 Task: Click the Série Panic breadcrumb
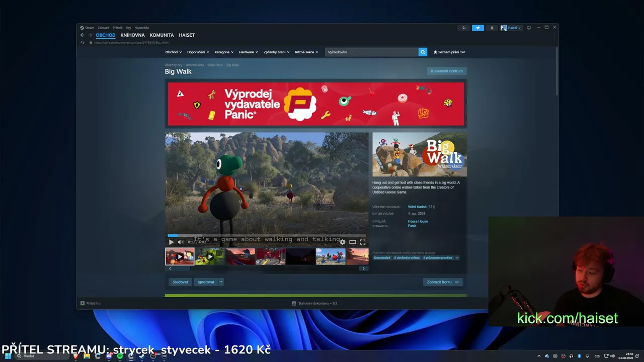[215, 65]
